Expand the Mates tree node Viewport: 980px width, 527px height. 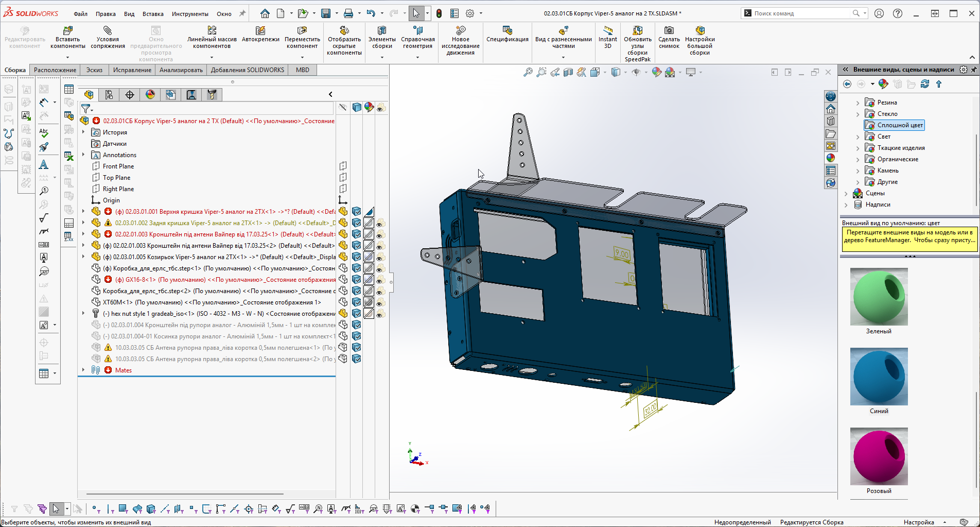point(83,370)
